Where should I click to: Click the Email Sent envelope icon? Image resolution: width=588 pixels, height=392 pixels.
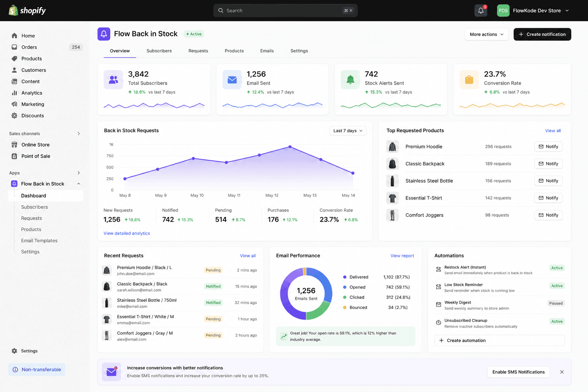[232, 80]
